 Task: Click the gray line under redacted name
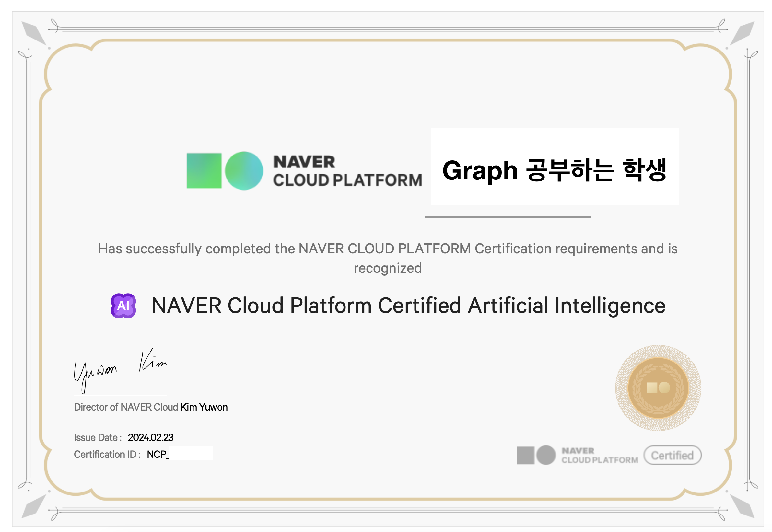tap(507, 217)
